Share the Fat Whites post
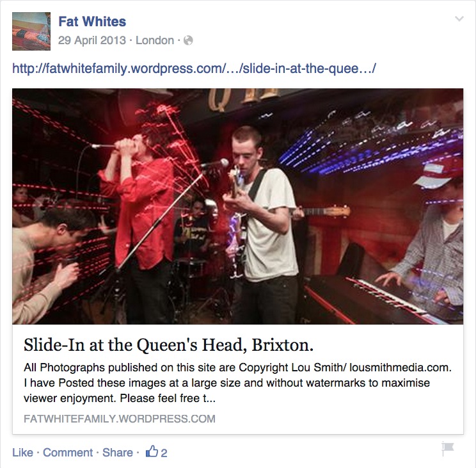 click(118, 453)
